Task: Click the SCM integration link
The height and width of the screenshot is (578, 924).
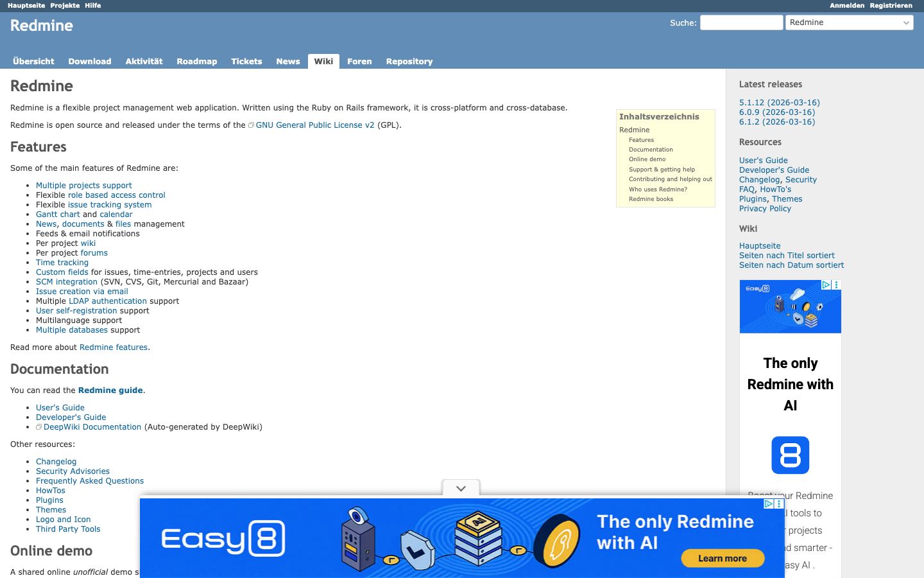Action: point(67,282)
